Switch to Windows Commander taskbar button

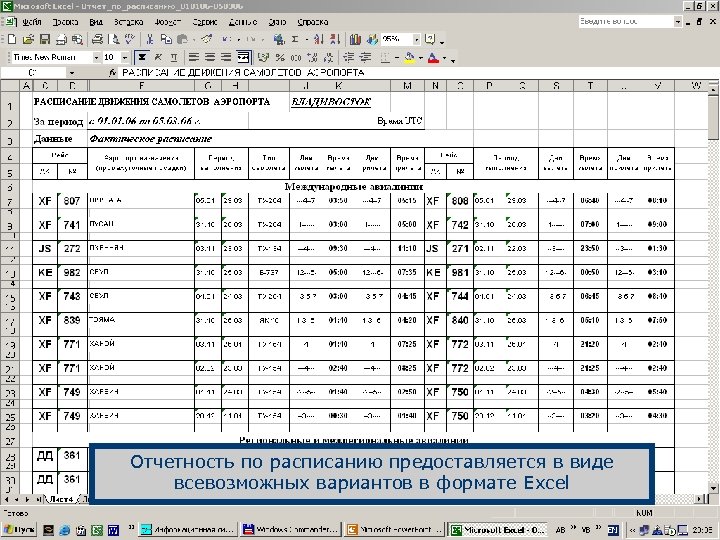click(291, 529)
